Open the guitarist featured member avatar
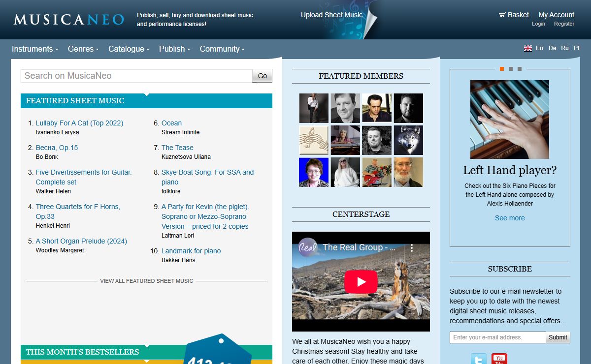This screenshot has height=364, width=591. click(377, 172)
